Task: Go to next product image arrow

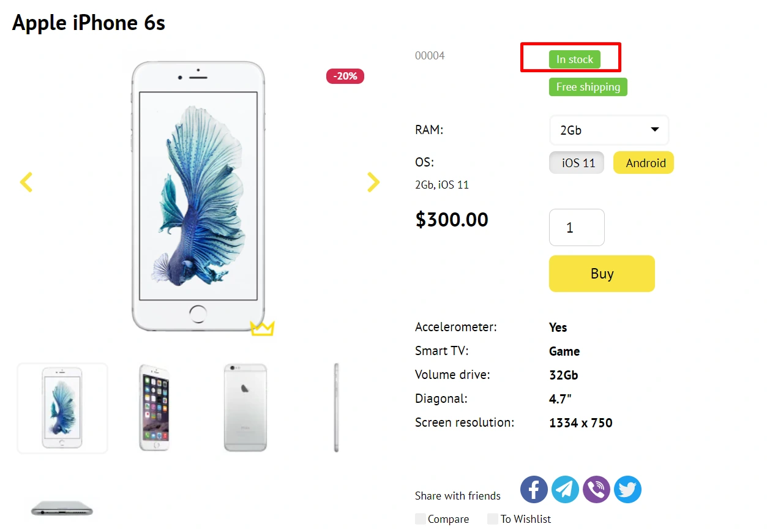Action: (x=373, y=182)
